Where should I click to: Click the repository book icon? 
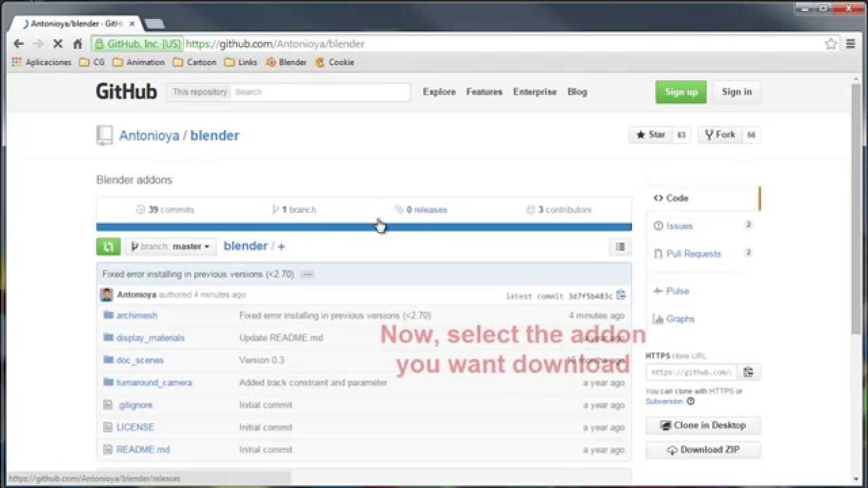pyautogui.click(x=104, y=136)
